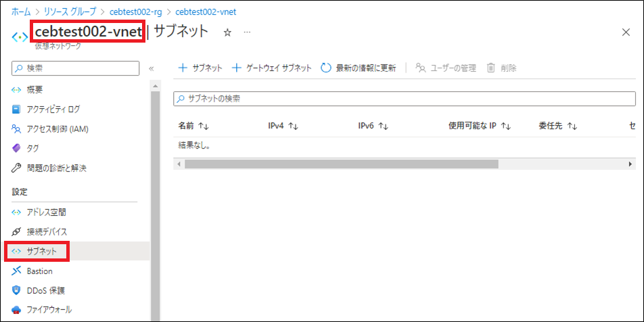Click the sidebar scrollbar's up arrow
644x322 pixels.
click(156, 86)
